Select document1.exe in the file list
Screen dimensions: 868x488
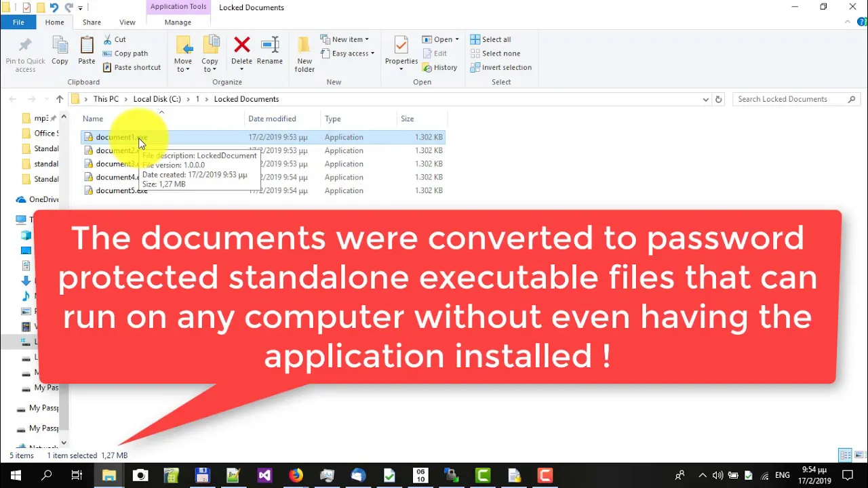point(263,137)
